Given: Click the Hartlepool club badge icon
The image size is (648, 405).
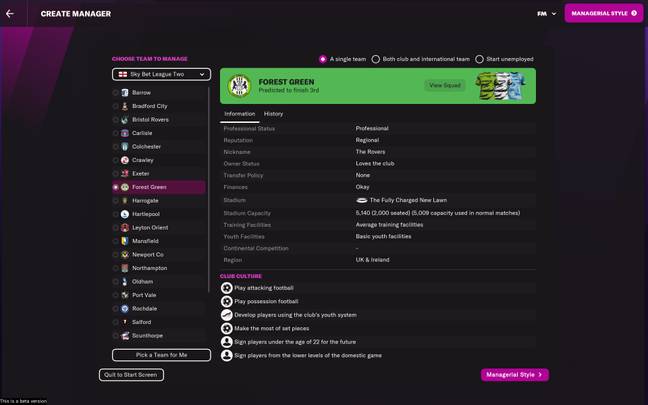Looking at the screenshot, I should (x=125, y=214).
